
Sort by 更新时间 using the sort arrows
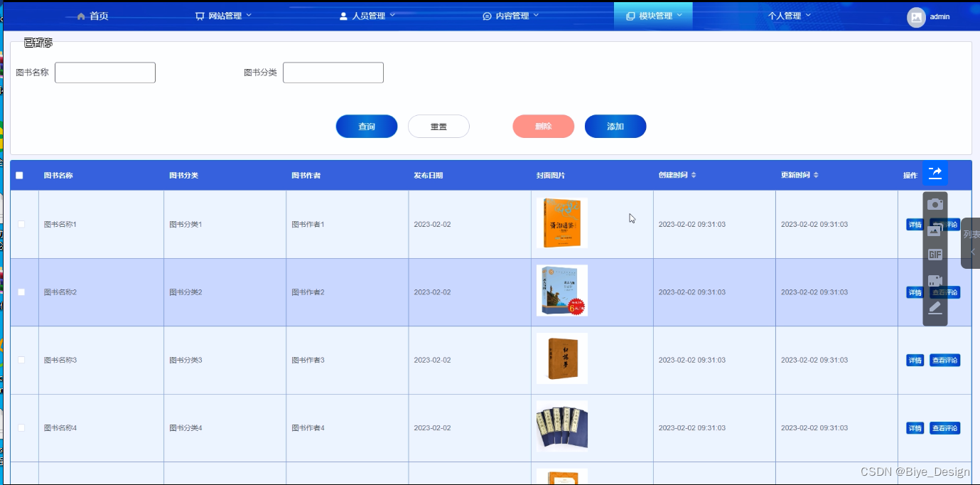[816, 175]
